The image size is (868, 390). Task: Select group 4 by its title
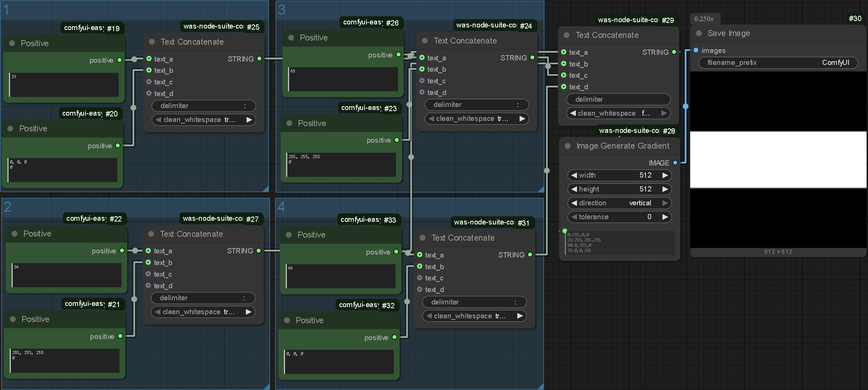click(x=281, y=207)
